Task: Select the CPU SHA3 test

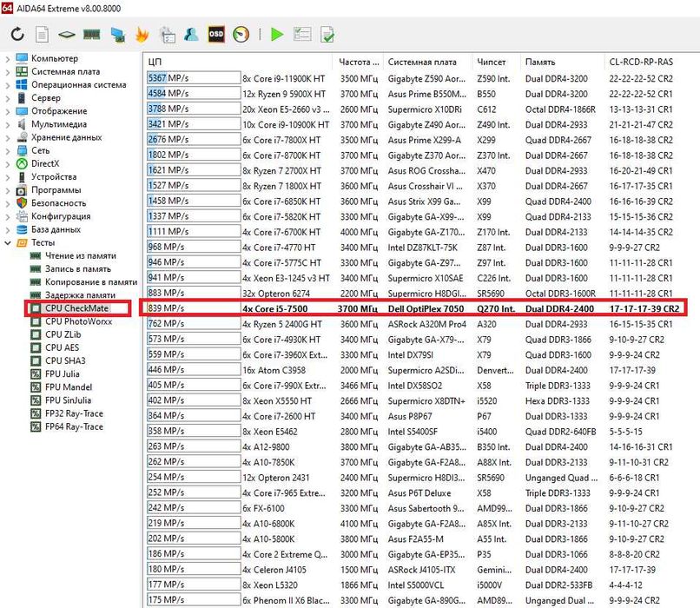Action: [x=65, y=360]
